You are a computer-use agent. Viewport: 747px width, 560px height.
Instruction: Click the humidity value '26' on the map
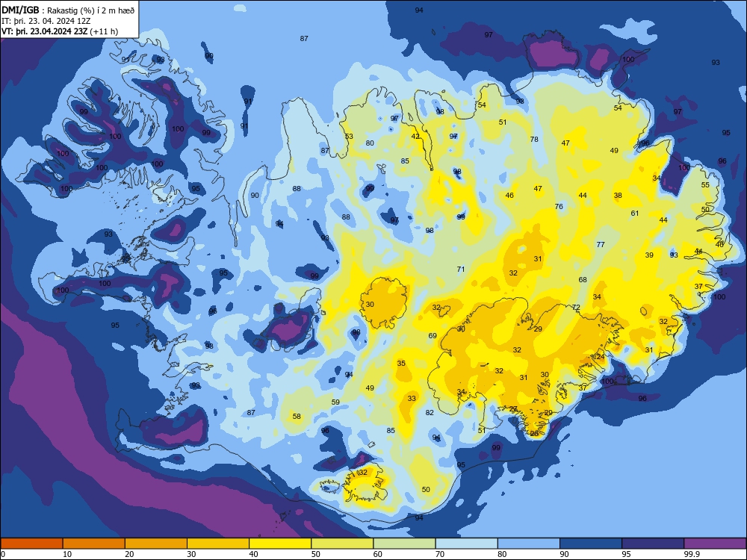(534, 434)
